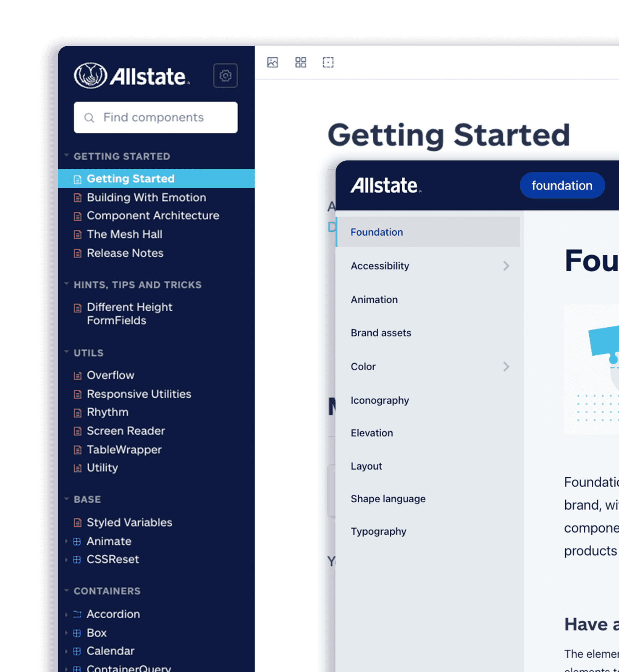Click the component icon beside CSSReset
619x672 pixels.
pyautogui.click(x=77, y=559)
